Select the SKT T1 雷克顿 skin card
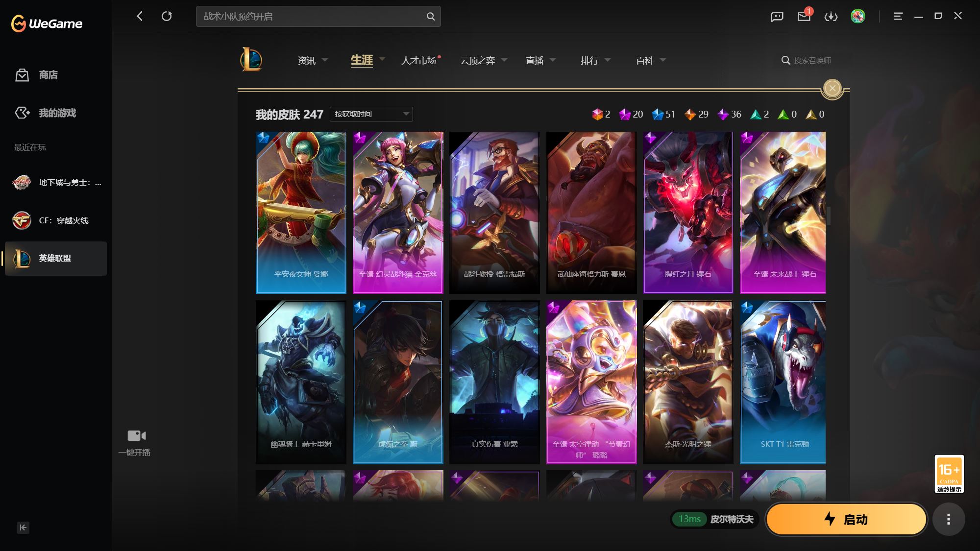 coord(783,382)
